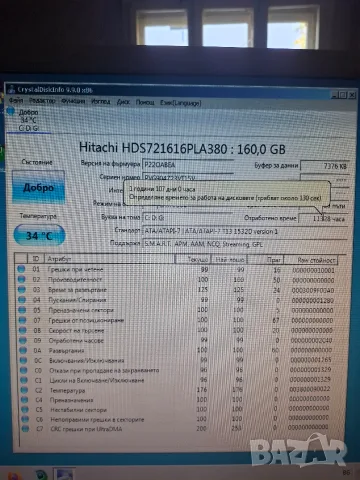360x480 pixels.
Task: Click the Hitachi HDS721616PLA380 model title
Action: tap(182, 148)
